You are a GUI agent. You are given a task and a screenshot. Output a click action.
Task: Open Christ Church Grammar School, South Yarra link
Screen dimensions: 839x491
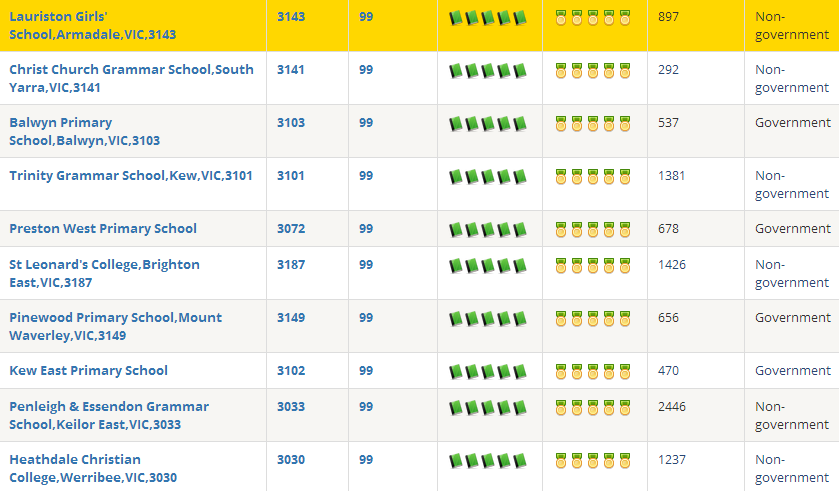pos(131,78)
